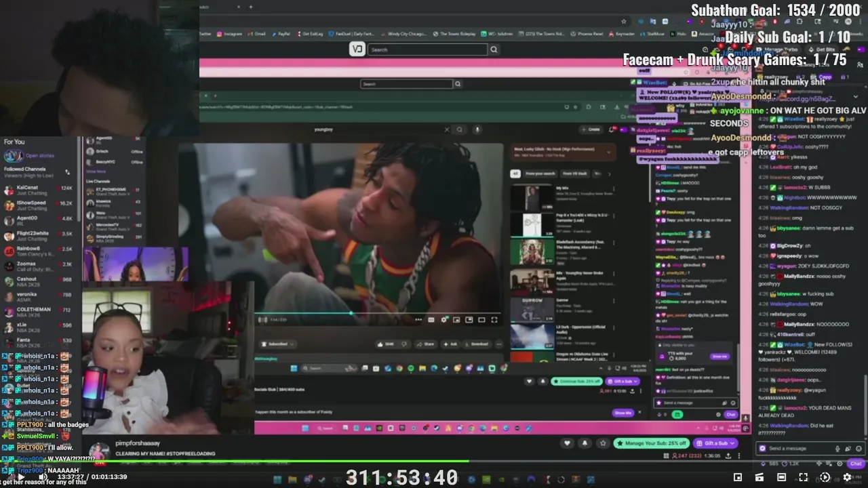This screenshot has height=488, width=868.
Task: Open MercedesTV live channel
Action: tap(114, 226)
